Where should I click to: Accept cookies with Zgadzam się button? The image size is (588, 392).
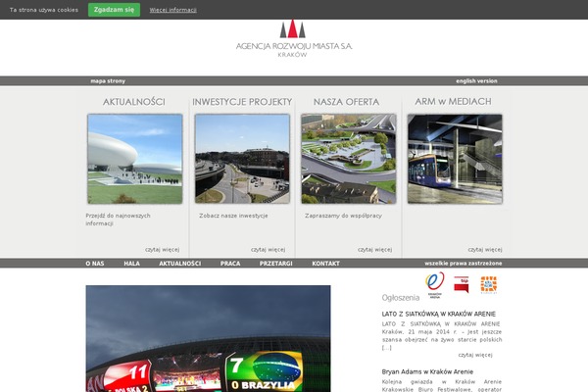pyautogui.click(x=114, y=10)
